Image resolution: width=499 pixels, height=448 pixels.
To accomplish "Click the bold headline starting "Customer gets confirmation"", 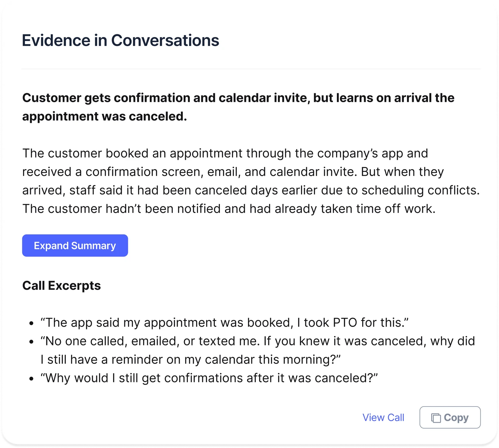I will coord(238,97).
